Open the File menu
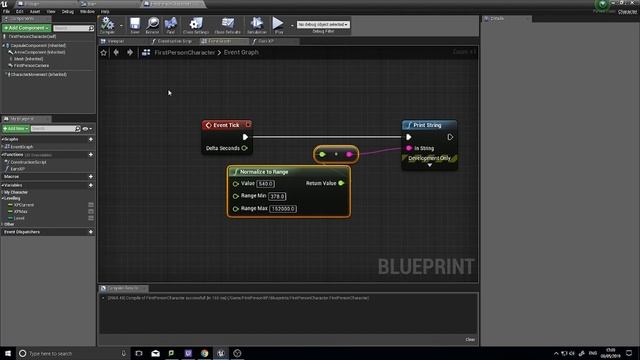This screenshot has width=640, height=360. [x=6, y=11]
